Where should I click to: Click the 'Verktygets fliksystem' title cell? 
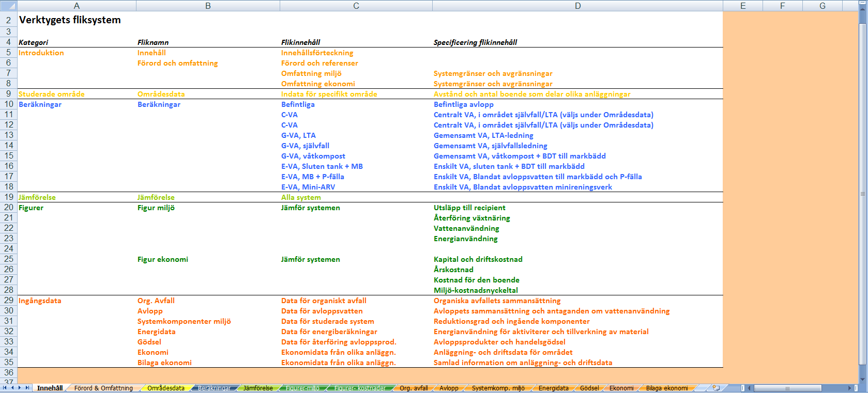(x=70, y=20)
